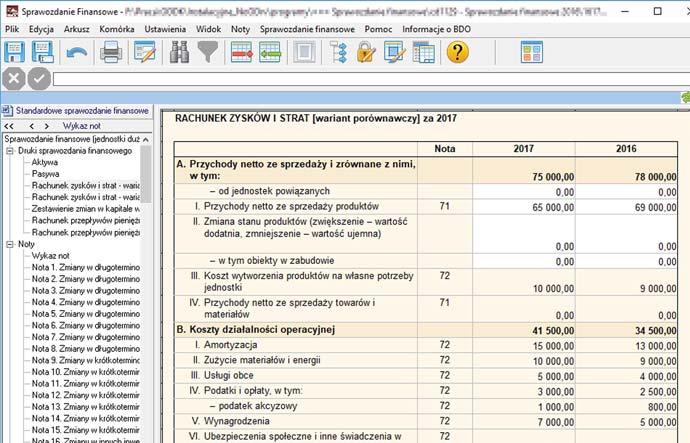Click the colored tiles layout icon

532,52
